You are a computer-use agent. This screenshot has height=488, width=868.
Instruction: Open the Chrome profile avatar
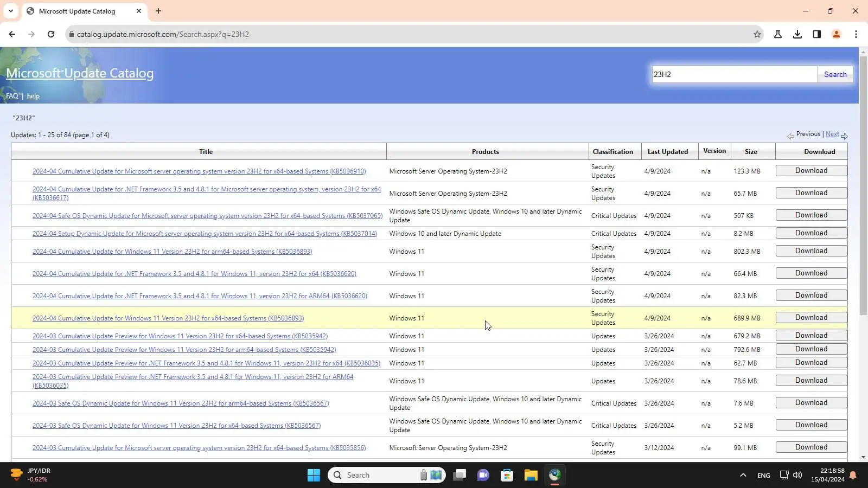tap(837, 34)
